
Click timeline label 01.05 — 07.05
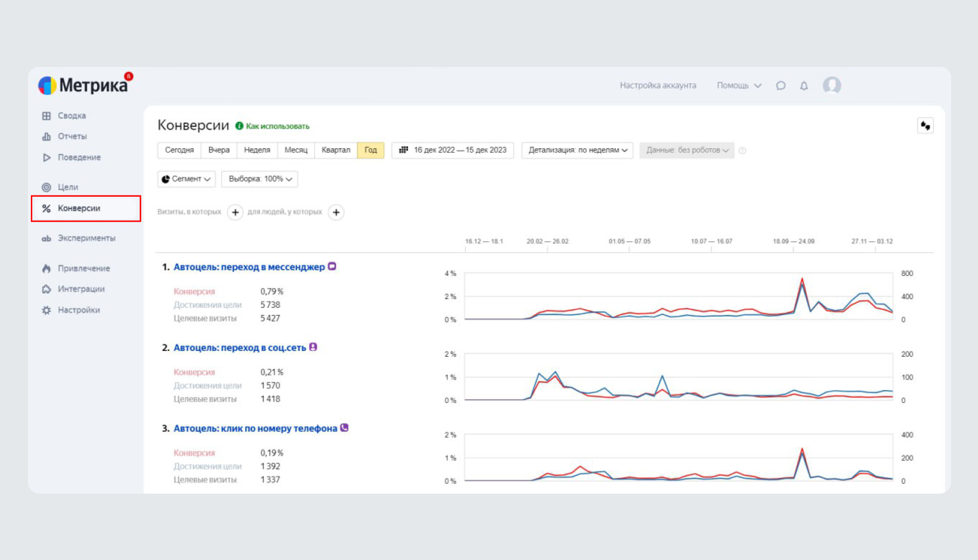629,242
